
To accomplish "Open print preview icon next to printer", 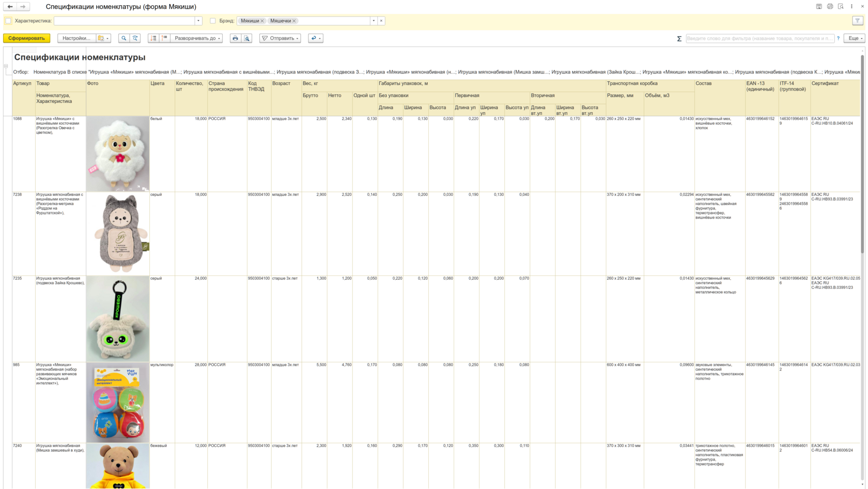I will [x=247, y=38].
